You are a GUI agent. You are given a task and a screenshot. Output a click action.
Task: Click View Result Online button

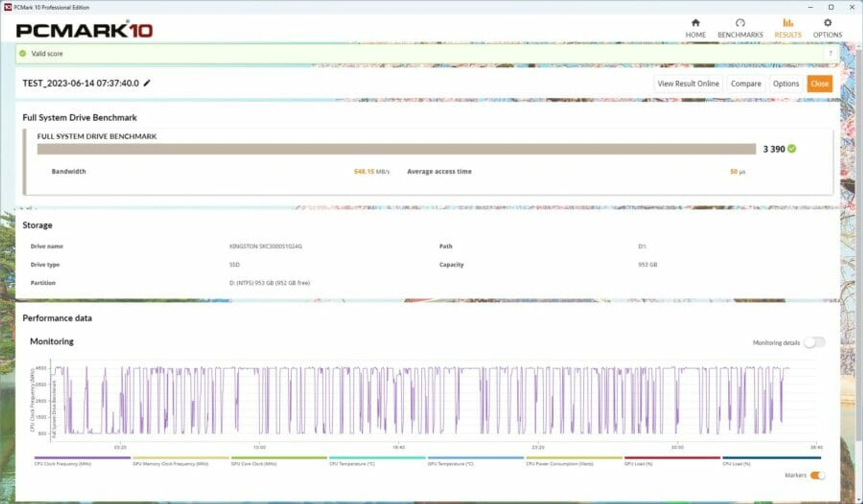point(688,84)
